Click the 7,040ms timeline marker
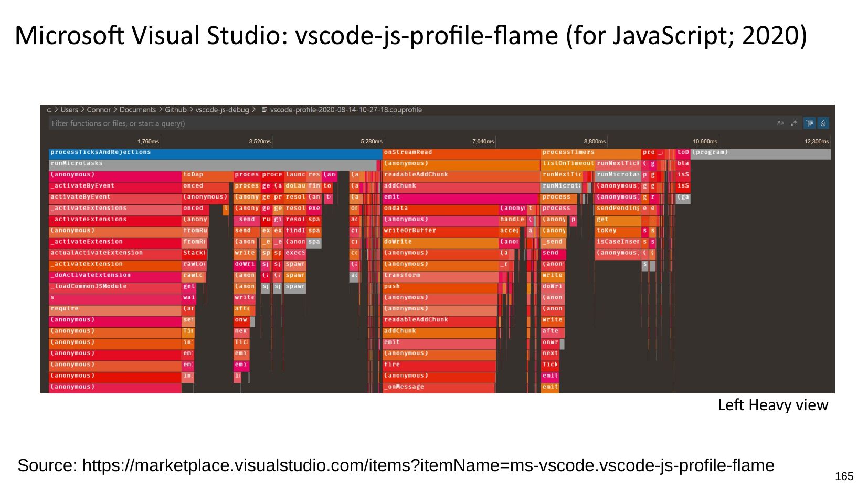Viewport: 868px width, 489px height. click(x=483, y=141)
